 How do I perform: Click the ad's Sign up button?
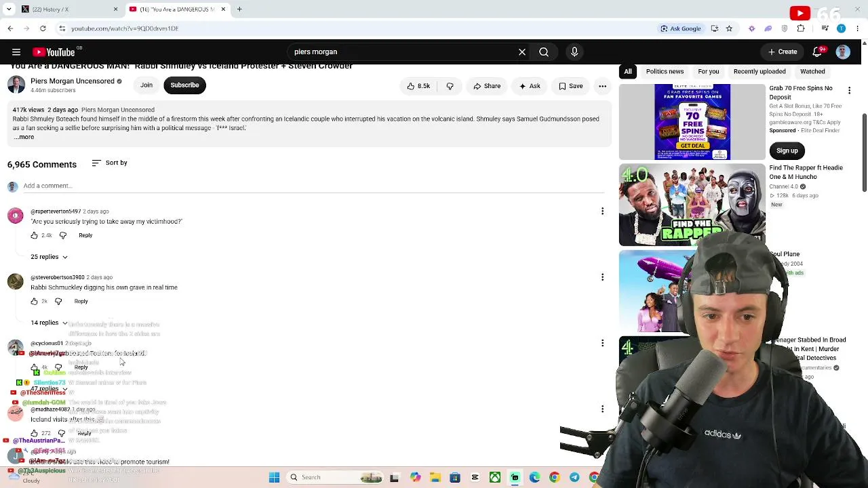(x=787, y=150)
